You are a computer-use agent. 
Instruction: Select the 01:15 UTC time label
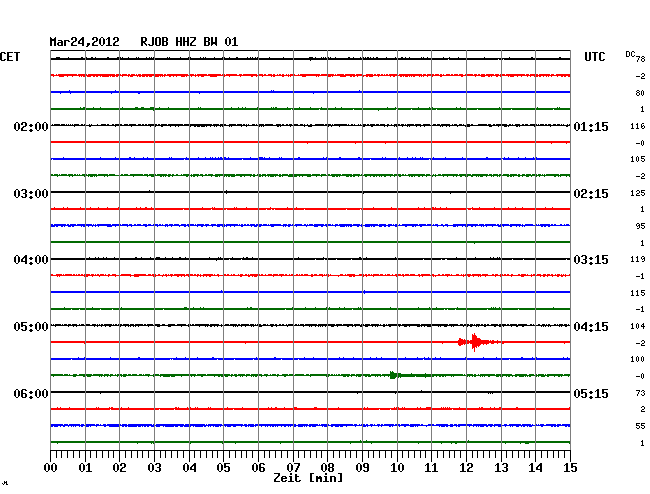591,126
